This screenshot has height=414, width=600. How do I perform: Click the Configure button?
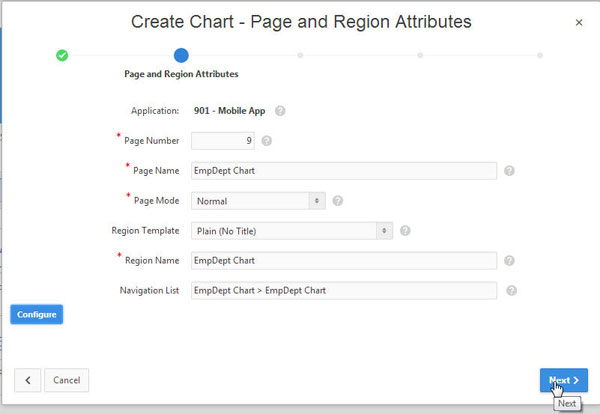coord(36,314)
